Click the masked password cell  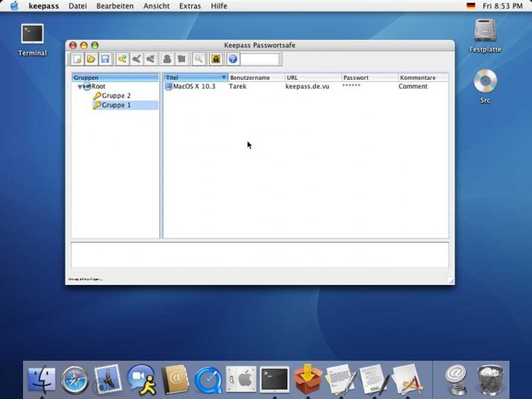(x=351, y=85)
